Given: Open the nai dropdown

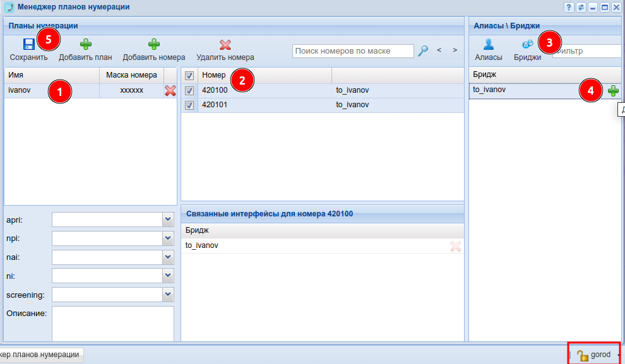Looking at the screenshot, I should point(168,257).
